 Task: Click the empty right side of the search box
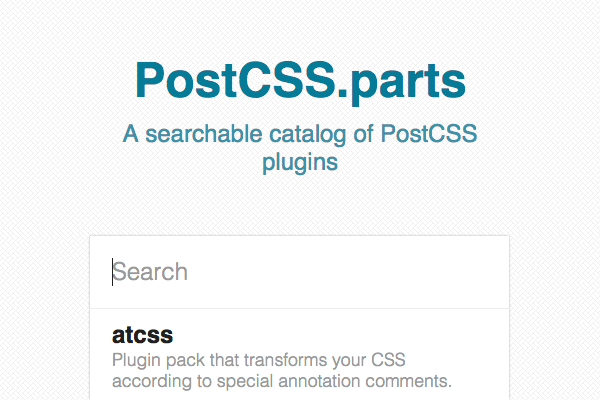[383, 272]
